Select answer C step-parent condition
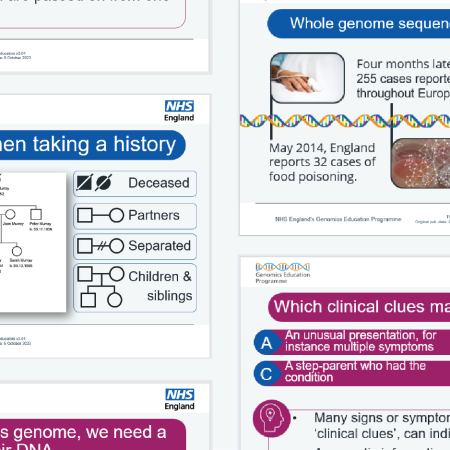The width and height of the screenshot is (450, 450). [x=352, y=373]
